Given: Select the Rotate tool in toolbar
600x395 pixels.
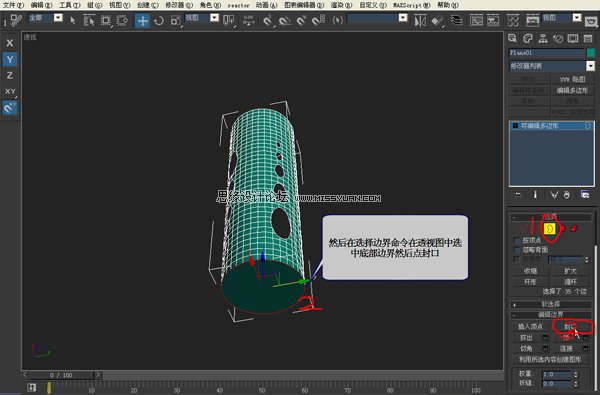Looking at the screenshot, I should click(x=159, y=20).
